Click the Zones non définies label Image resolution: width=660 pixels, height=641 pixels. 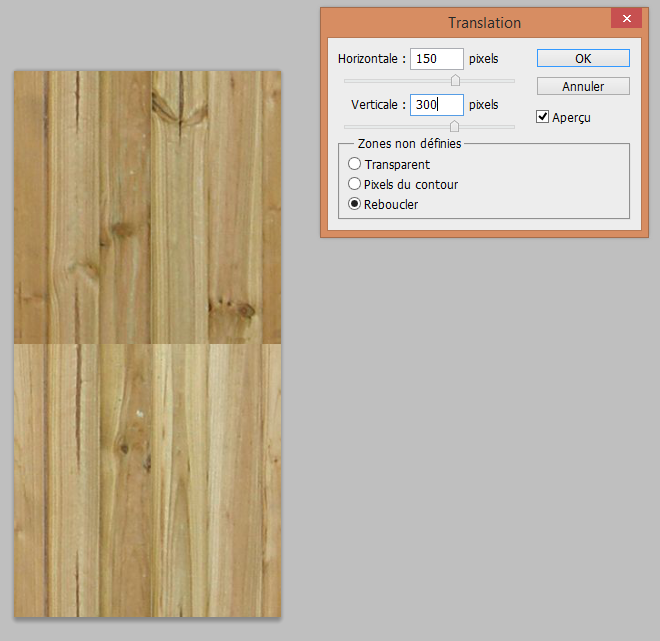tap(409, 144)
